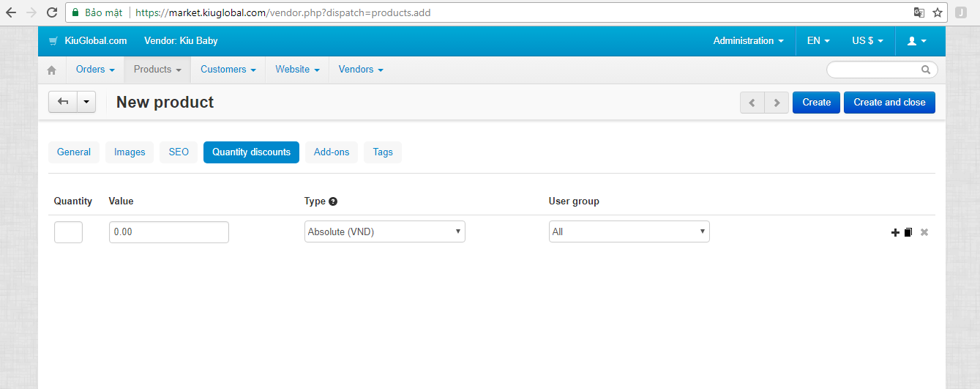Open the Absolute (VND) type dropdown

coord(385,231)
